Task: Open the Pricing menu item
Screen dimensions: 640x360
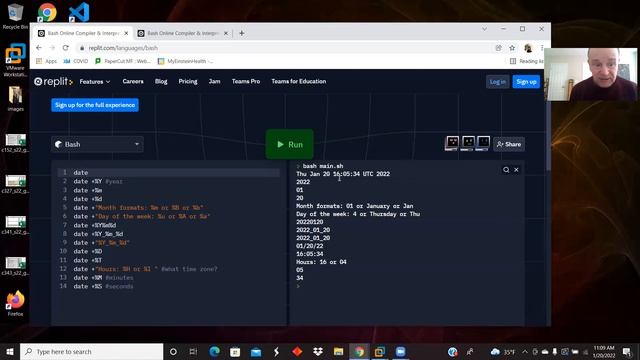Action: coord(188,81)
